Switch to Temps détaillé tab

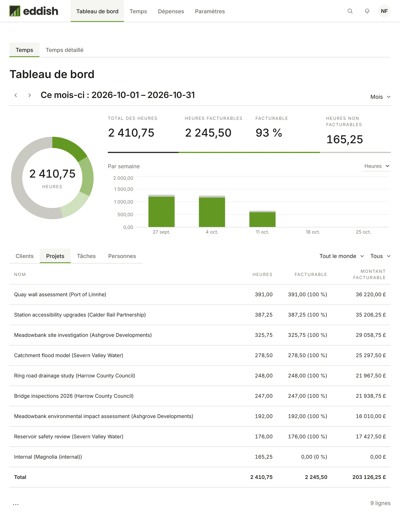point(64,50)
